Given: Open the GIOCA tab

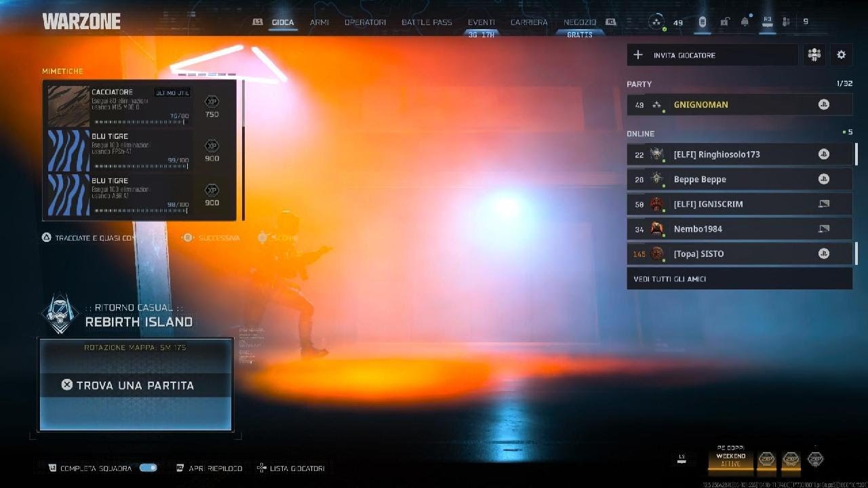Looking at the screenshot, I should click(283, 22).
